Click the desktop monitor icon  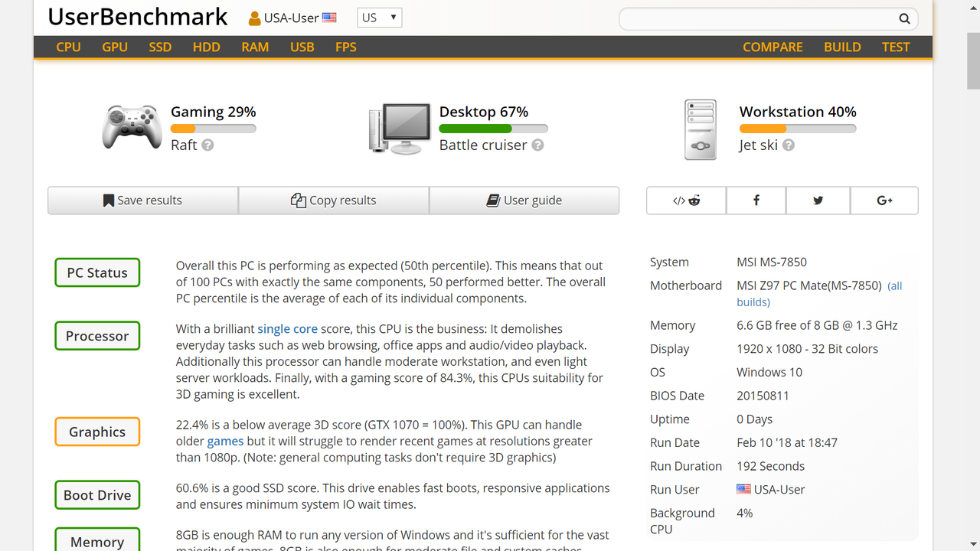[400, 129]
